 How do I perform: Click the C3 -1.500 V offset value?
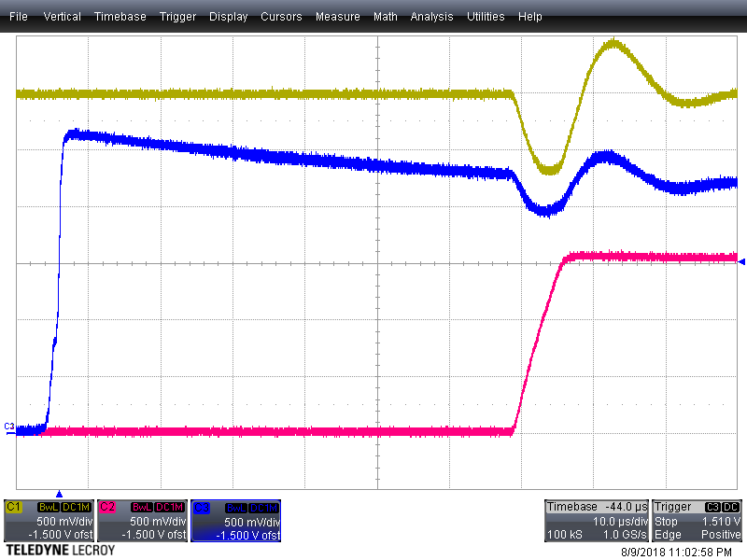click(248, 536)
